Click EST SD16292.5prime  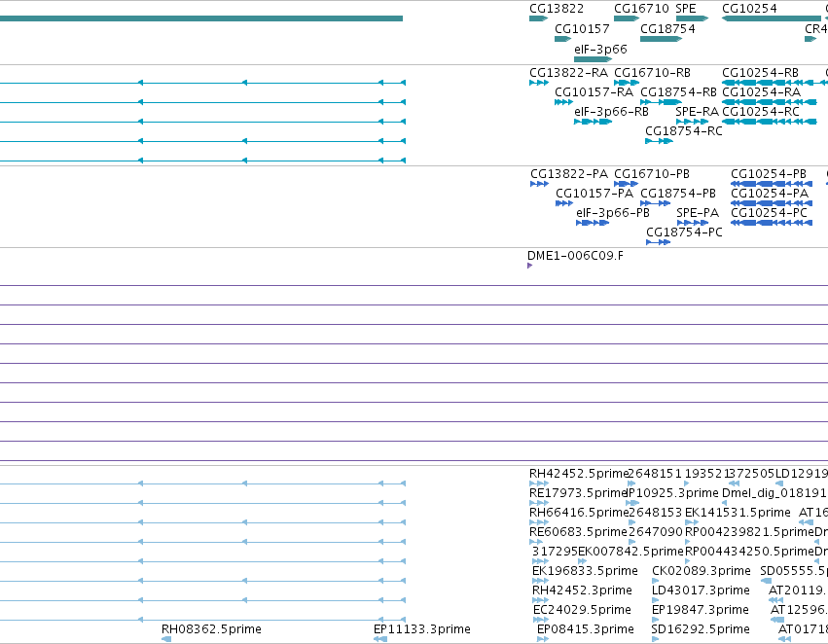pos(701,629)
